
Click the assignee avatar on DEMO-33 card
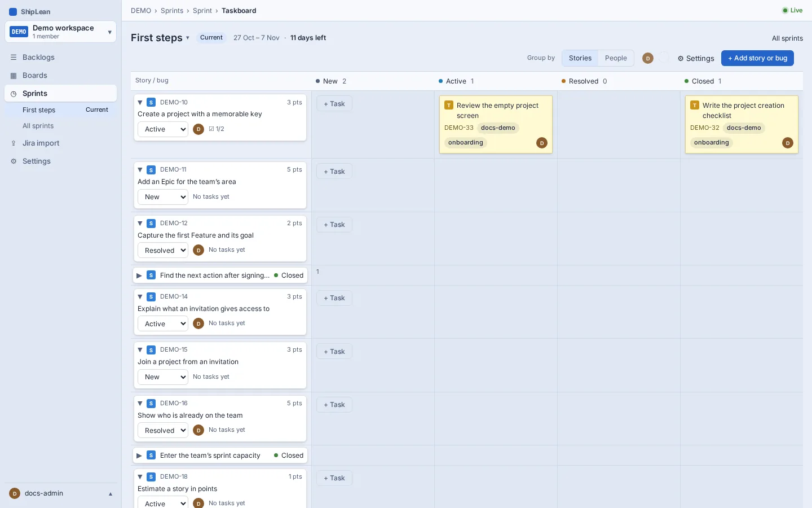tap(542, 143)
